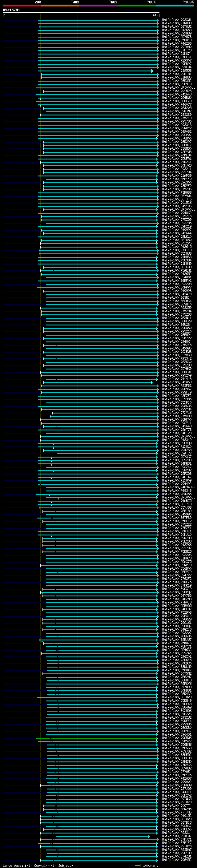Click the query end position 419
The width and height of the screenshot is (197, 868).
155,15
